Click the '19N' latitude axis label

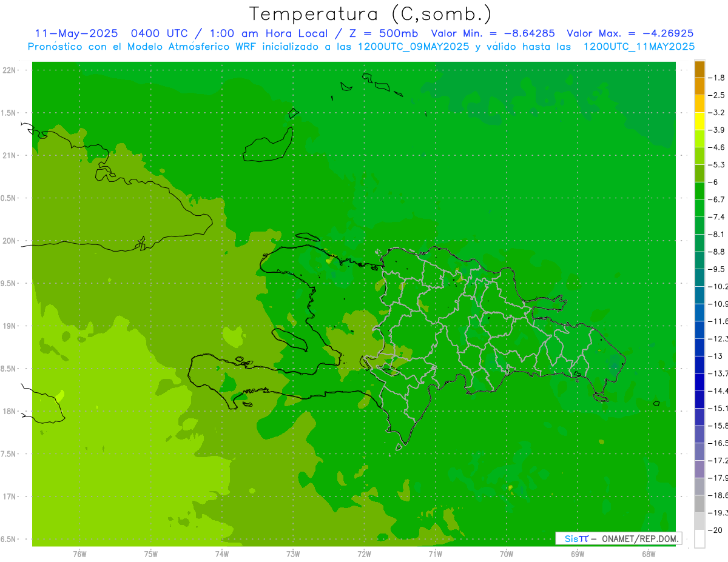(9, 326)
